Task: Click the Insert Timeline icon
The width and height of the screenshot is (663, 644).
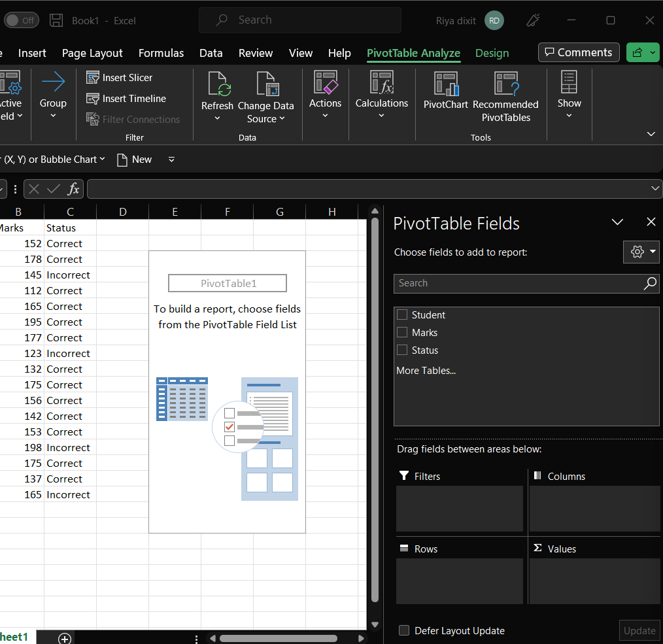Action: [x=93, y=99]
